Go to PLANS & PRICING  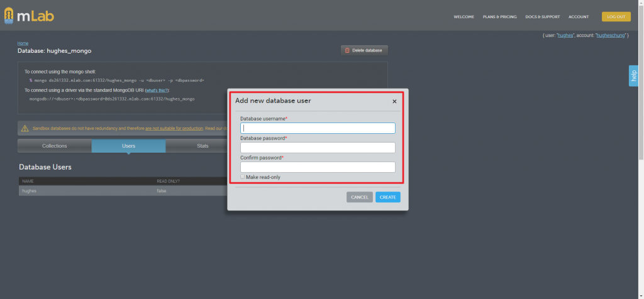[x=500, y=17]
